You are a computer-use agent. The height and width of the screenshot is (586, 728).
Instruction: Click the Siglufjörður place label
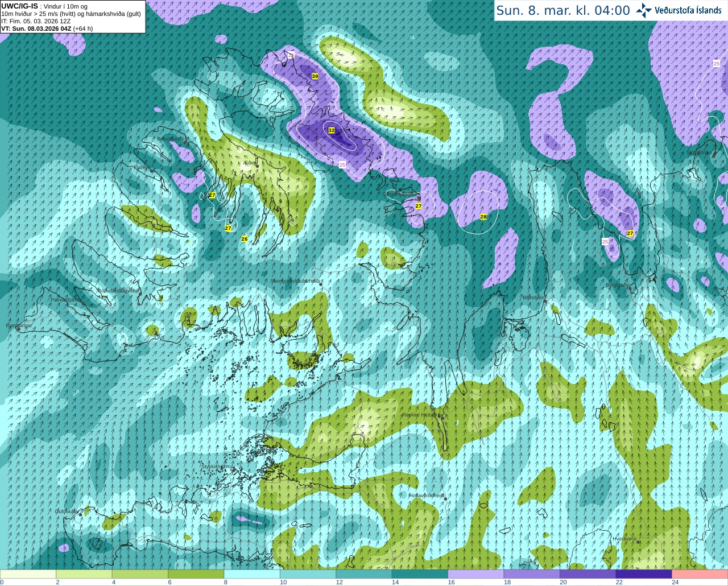pos(699,152)
